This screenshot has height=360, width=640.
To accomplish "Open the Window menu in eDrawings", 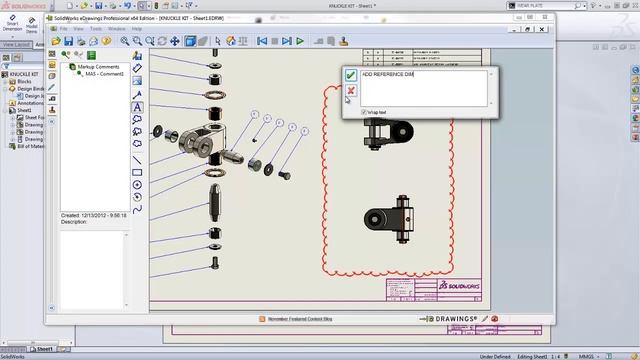I will [117, 29].
